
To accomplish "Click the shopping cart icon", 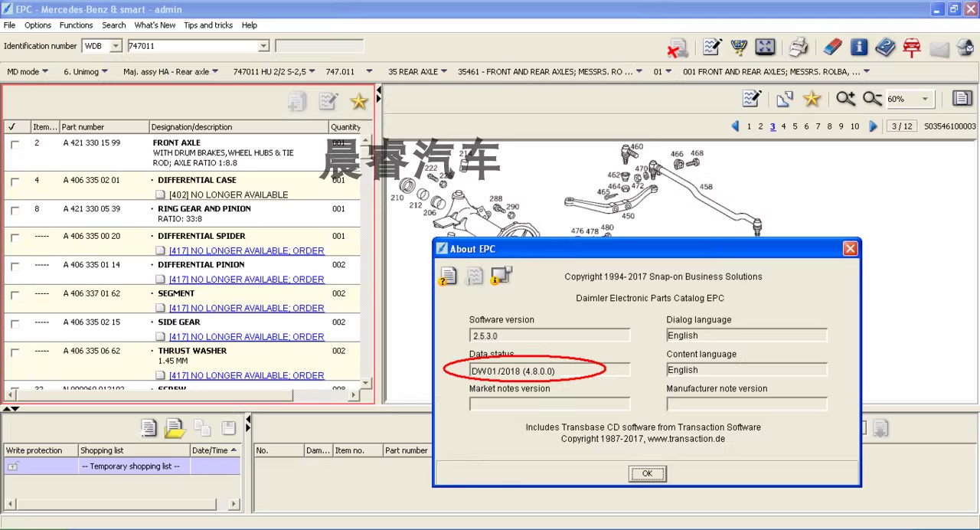I will click(x=739, y=47).
